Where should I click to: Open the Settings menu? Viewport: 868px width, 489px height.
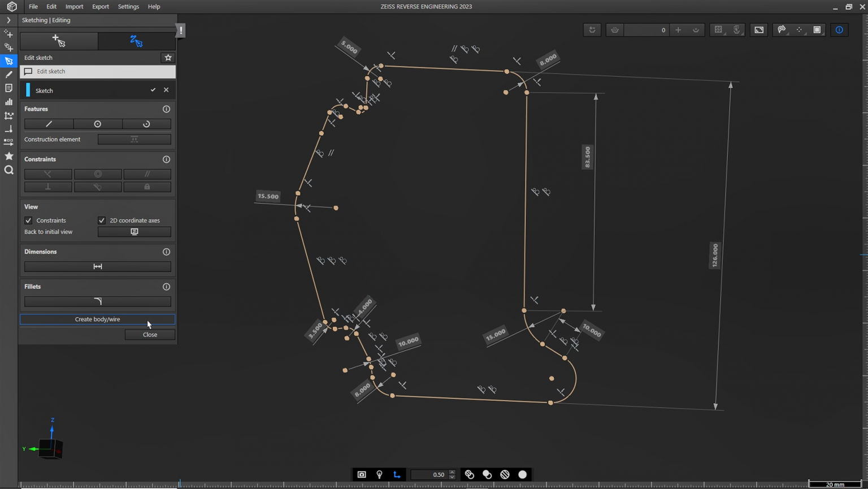tap(128, 6)
